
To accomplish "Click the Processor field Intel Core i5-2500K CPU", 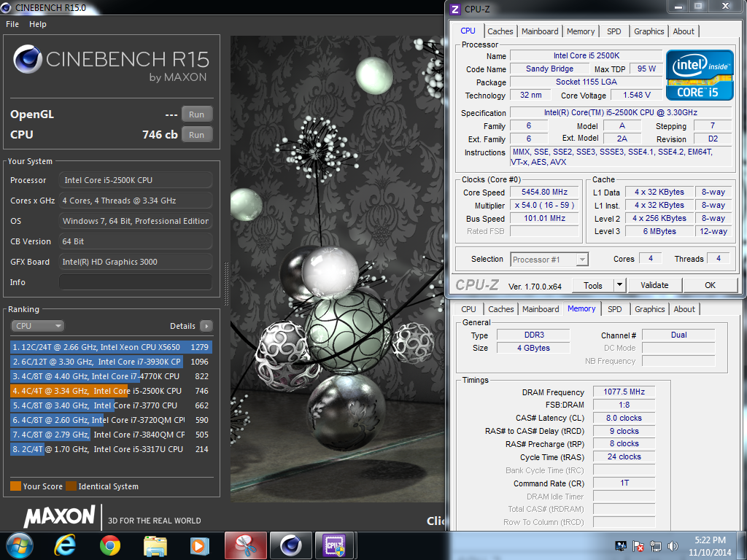I will pyautogui.click(x=136, y=181).
